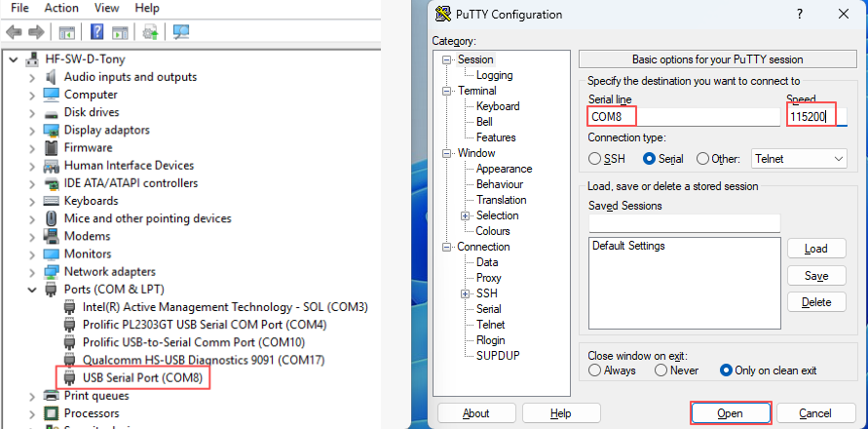Click the Save session button
This screenshot has width=868, height=429.
(816, 276)
